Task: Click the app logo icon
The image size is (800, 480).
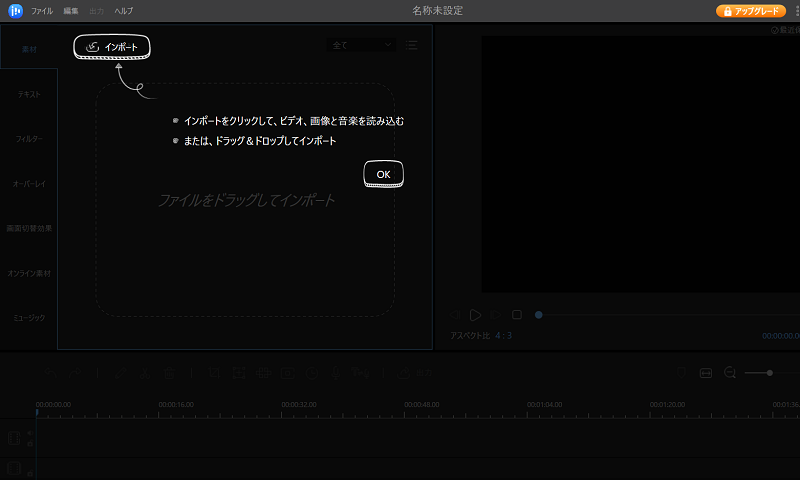Action: tap(15, 10)
